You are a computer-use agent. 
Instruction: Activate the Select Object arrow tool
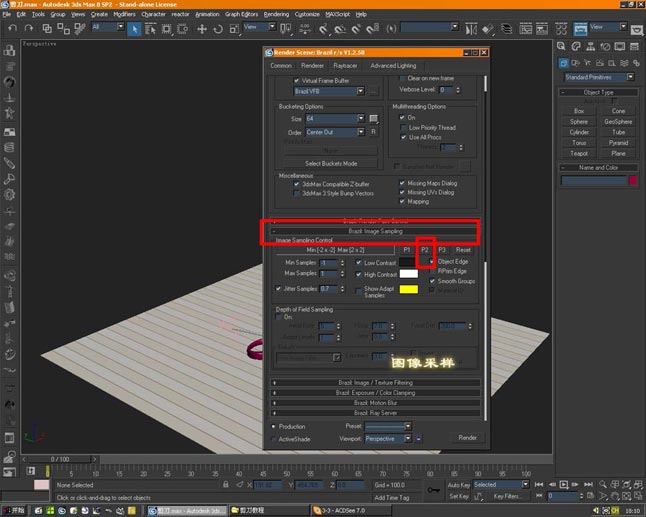(x=134, y=29)
